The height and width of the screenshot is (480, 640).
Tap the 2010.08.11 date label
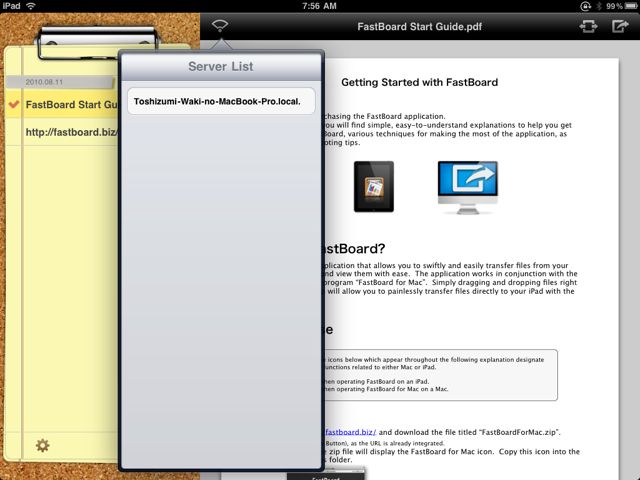pos(44,82)
